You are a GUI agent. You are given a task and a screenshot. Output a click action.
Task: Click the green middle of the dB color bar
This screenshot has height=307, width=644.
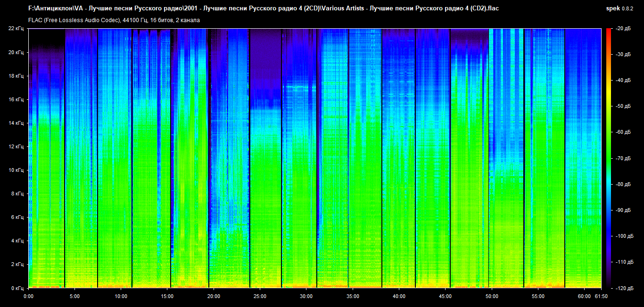tap(608, 158)
